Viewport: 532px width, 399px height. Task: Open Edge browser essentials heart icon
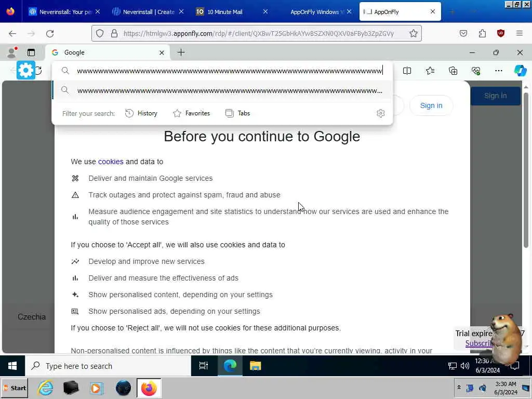(476, 71)
